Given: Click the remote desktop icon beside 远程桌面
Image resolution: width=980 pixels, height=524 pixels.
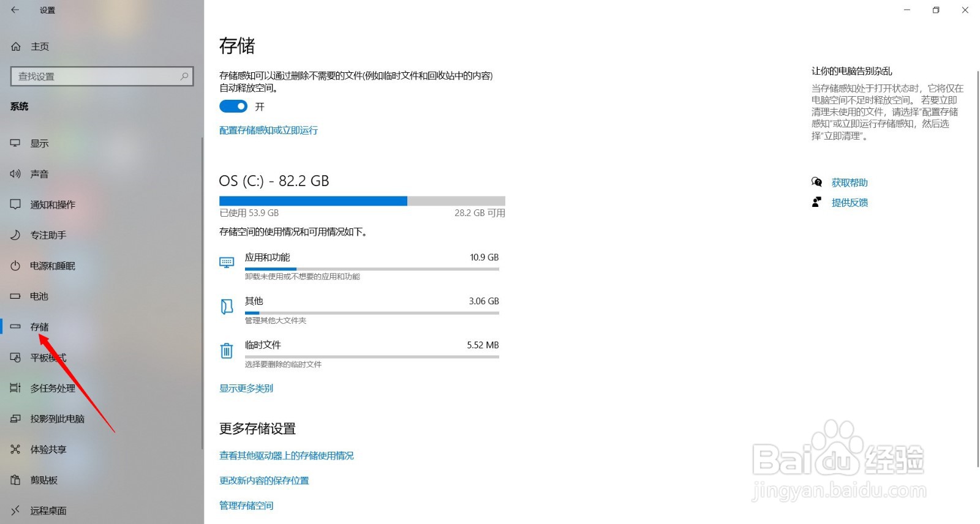Looking at the screenshot, I should click(15, 511).
